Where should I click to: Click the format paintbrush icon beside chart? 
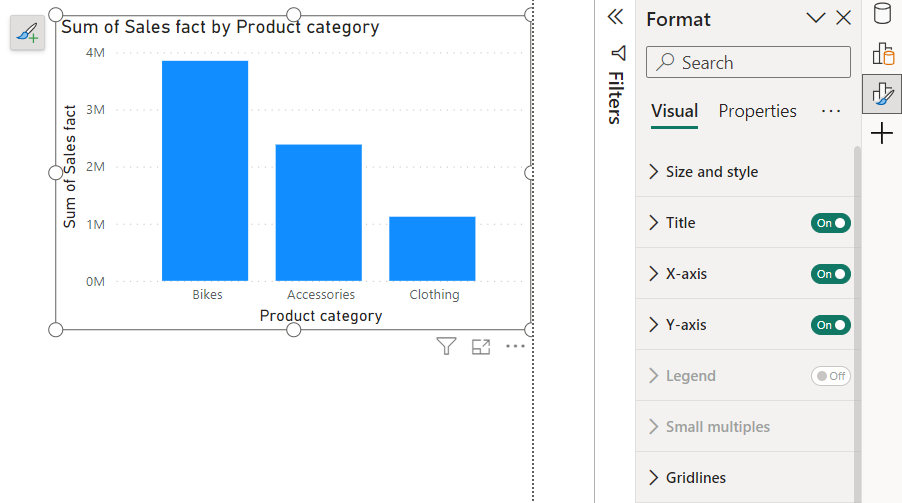[28, 33]
